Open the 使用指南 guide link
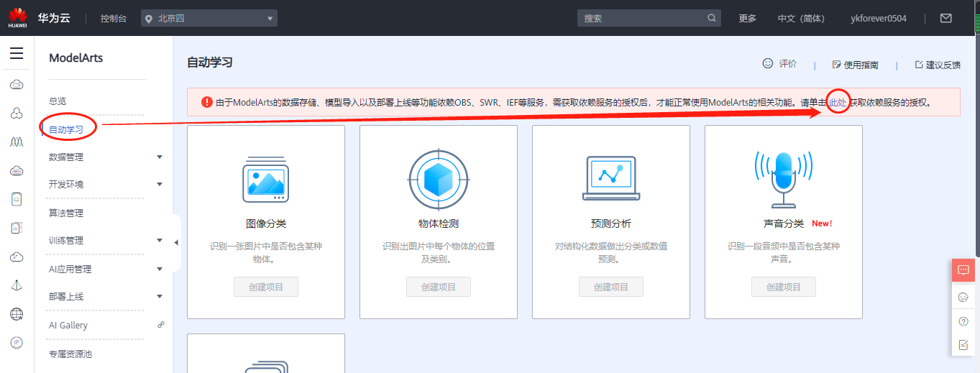This screenshot has width=980, height=373. [856, 65]
